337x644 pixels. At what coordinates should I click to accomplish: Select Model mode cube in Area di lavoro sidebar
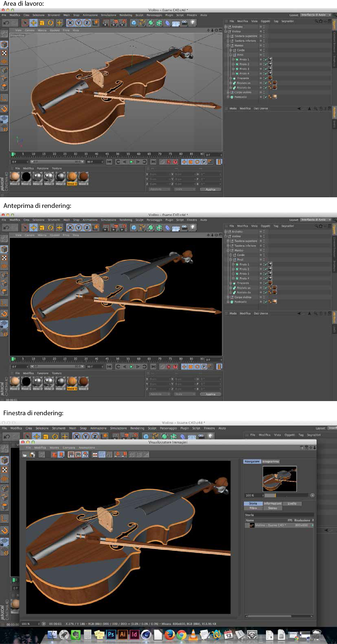pos(4,44)
